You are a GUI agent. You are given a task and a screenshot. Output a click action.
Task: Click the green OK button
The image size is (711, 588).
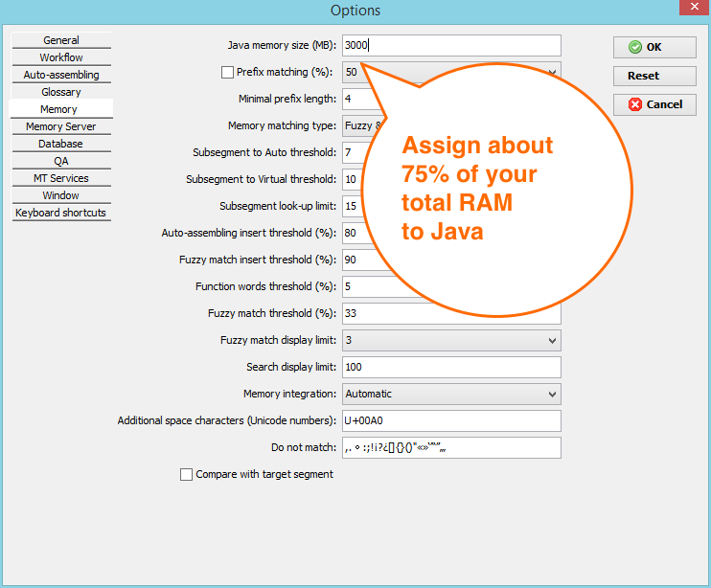654,47
